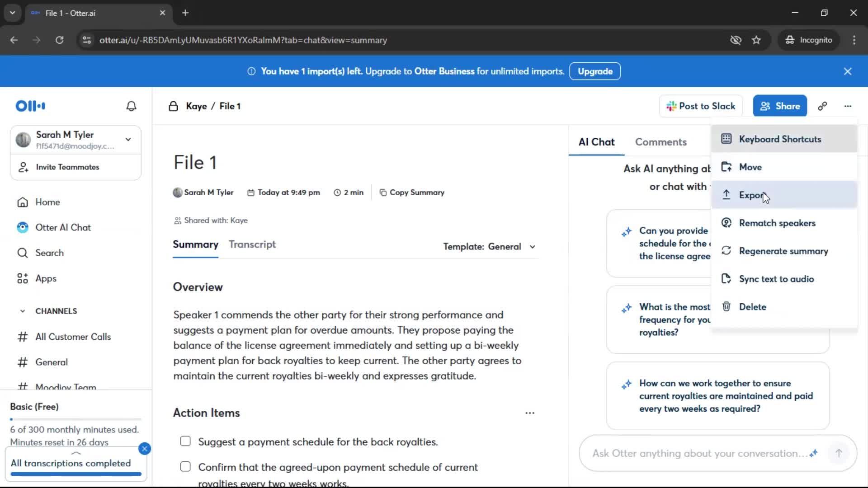Click the Copy Summary icon

[383, 192]
